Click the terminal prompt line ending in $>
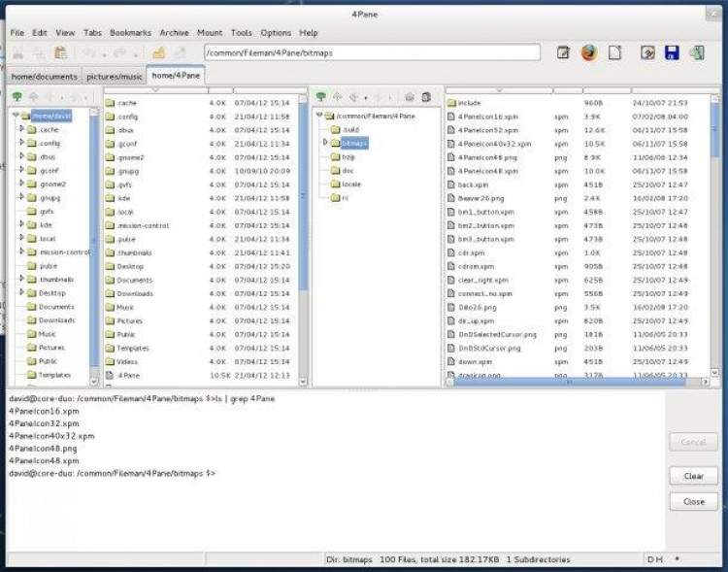The image size is (728, 572). point(112,473)
